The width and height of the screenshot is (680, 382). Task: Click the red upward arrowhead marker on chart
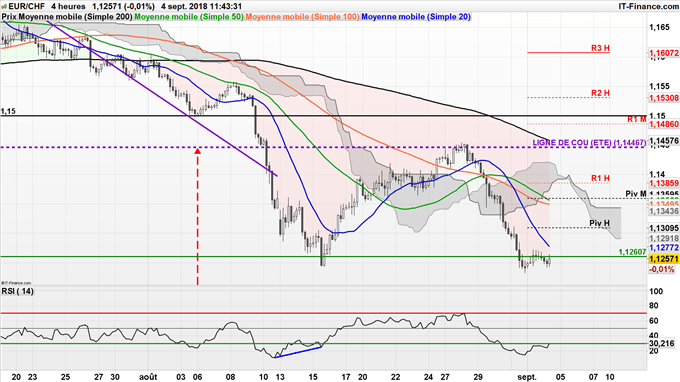point(197,151)
